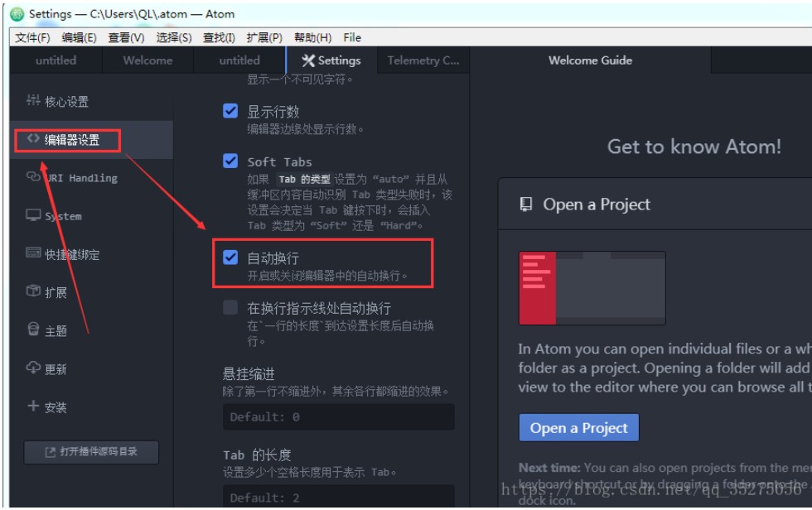This screenshot has width=812, height=510.
Task: Open the 查看(V) menu
Action: coord(126,37)
